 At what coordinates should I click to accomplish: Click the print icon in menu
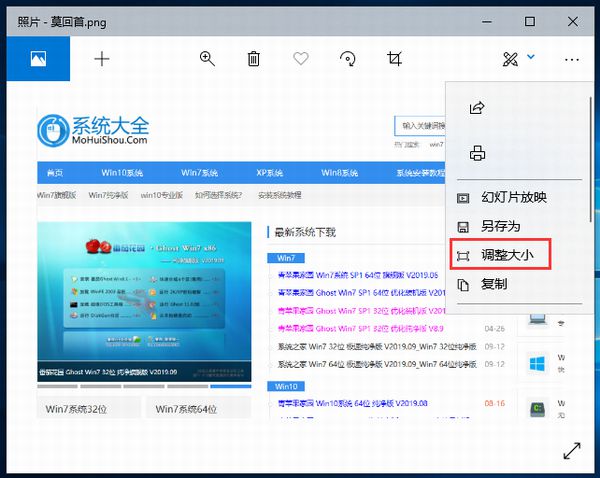(x=477, y=153)
